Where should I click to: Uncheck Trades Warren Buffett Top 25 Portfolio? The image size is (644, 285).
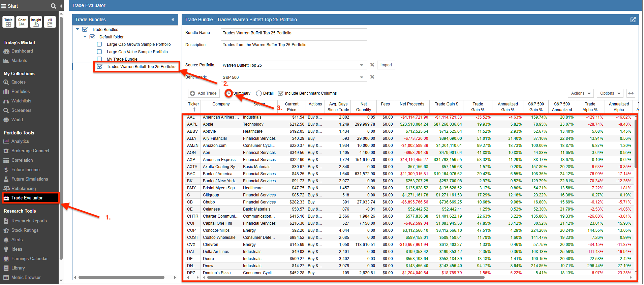coord(100,66)
